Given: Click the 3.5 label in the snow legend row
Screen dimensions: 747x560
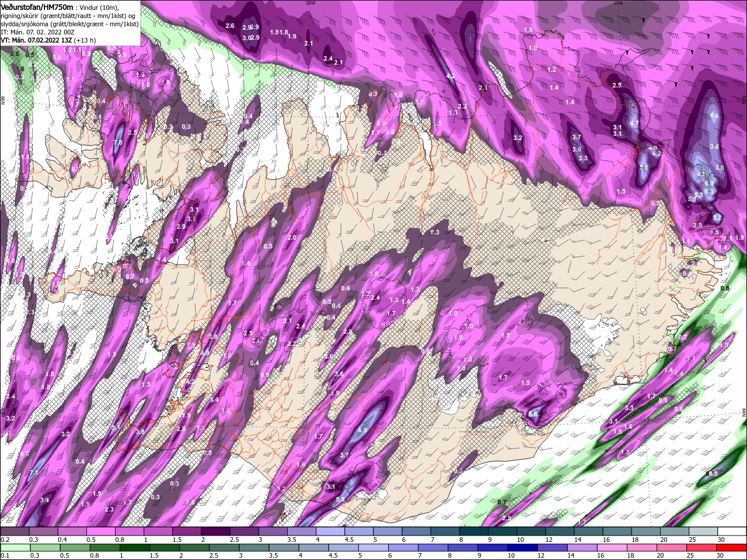Looking at the screenshot, I should 292,540.
